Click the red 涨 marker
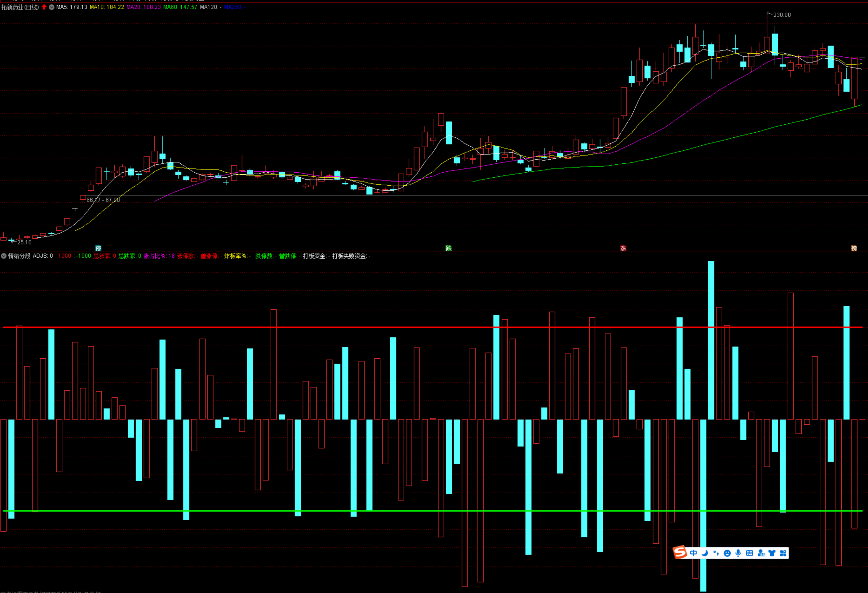The height and width of the screenshot is (593, 868). click(x=623, y=248)
